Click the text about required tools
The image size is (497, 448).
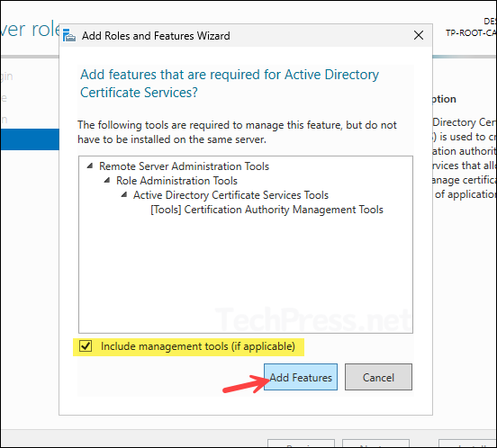[x=237, y=132]
